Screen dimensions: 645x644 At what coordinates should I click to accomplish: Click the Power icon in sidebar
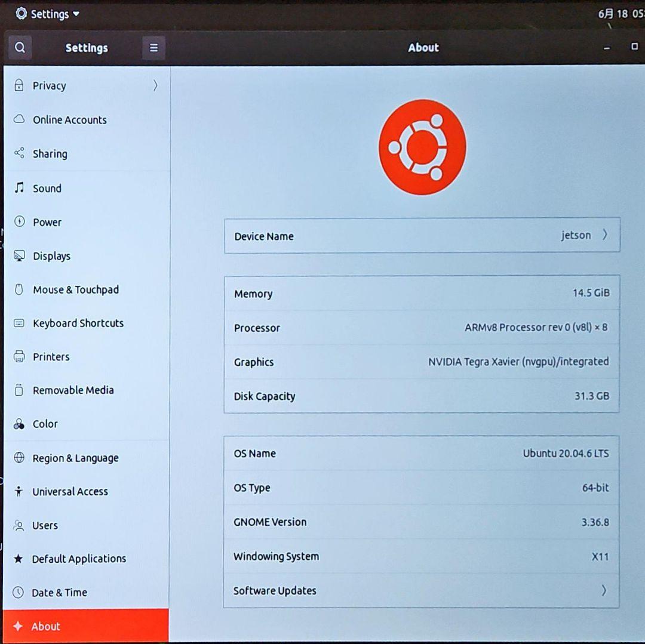[19, 221]
